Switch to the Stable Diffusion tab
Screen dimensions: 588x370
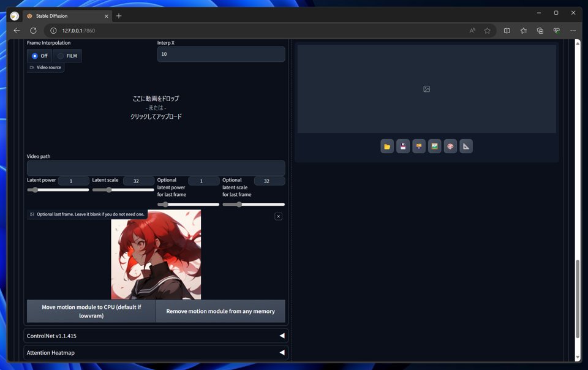tap(67, 16)
